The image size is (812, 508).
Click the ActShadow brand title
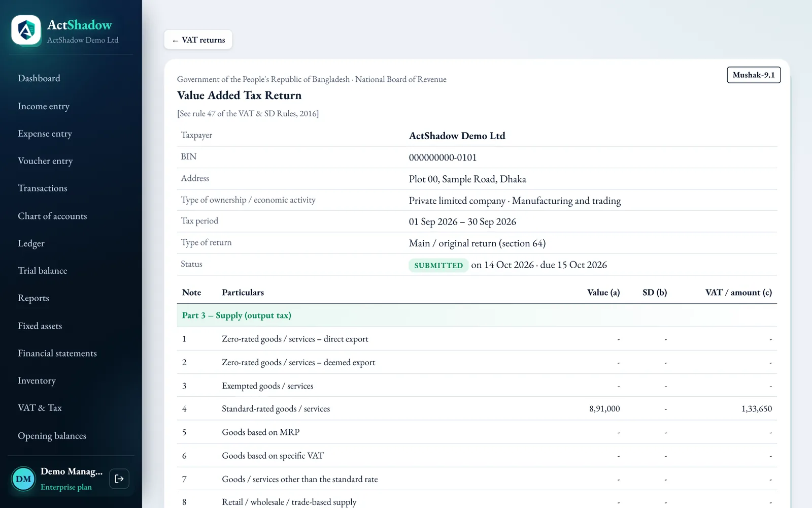click(x=80, y=25)
